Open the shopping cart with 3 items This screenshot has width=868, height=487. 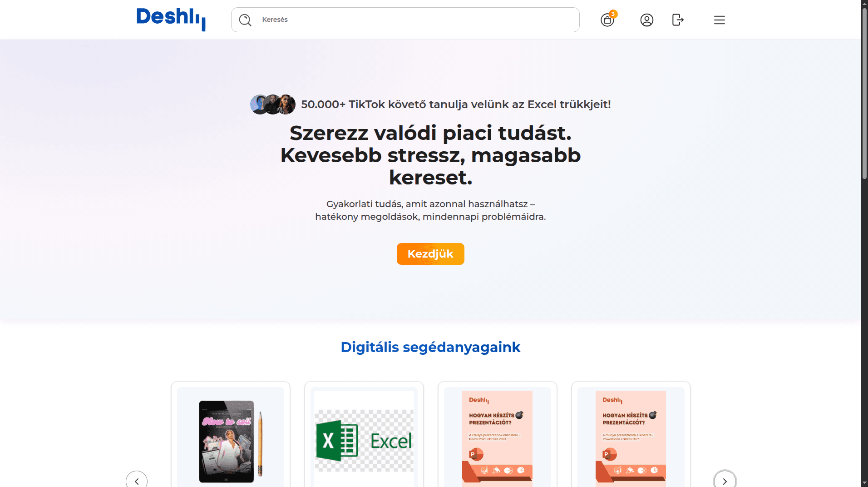[x=607, y=20]
